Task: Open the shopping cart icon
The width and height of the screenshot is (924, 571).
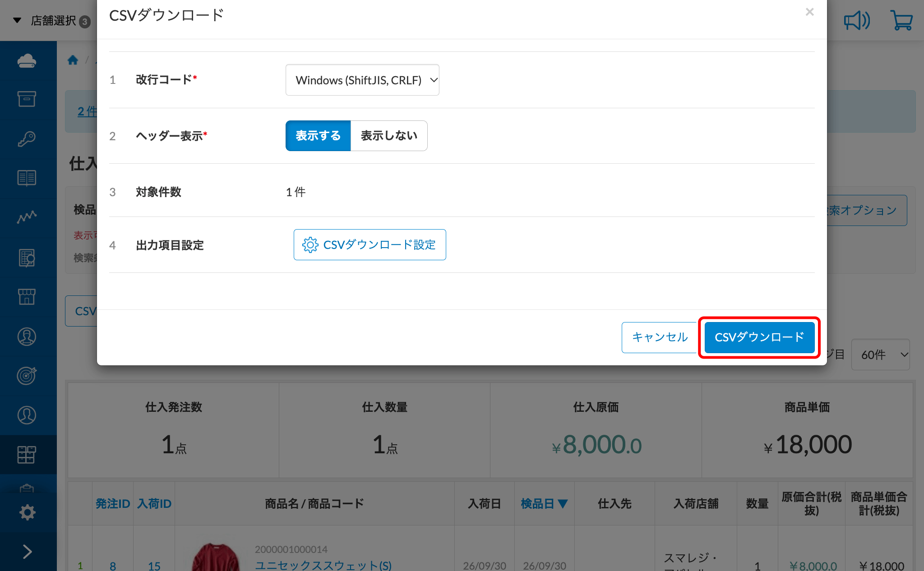Action: [x=901, y=21]
